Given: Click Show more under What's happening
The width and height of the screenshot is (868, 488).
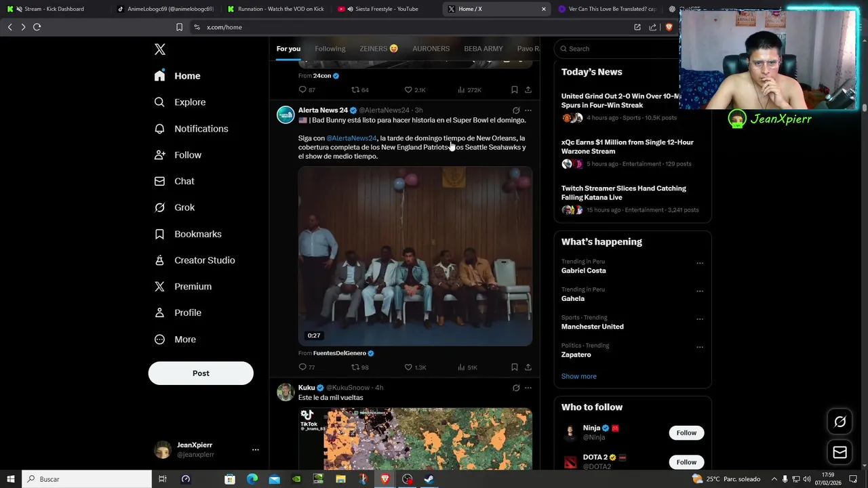Looking at the screenshot, I should pyautogui.click(x=579, y=376).
